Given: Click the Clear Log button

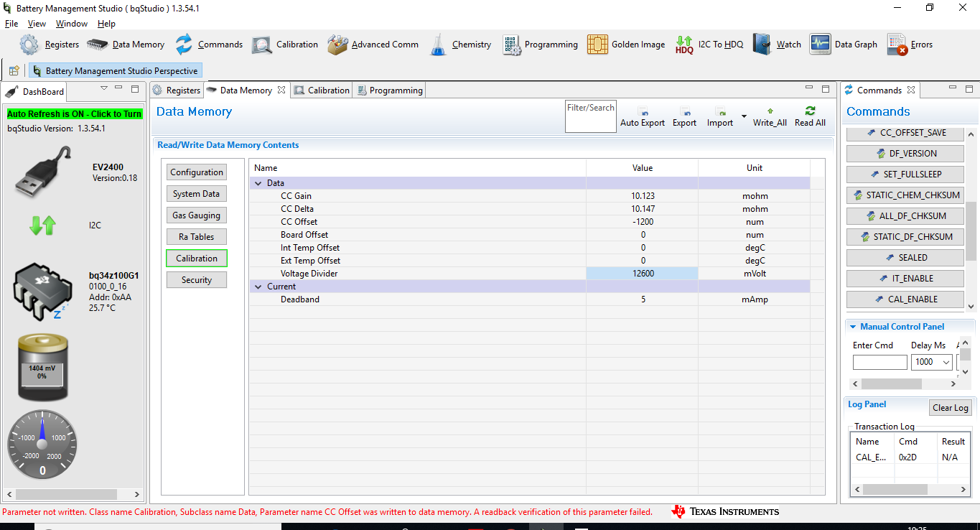Looking at the screenshot, I should (951, 408).
